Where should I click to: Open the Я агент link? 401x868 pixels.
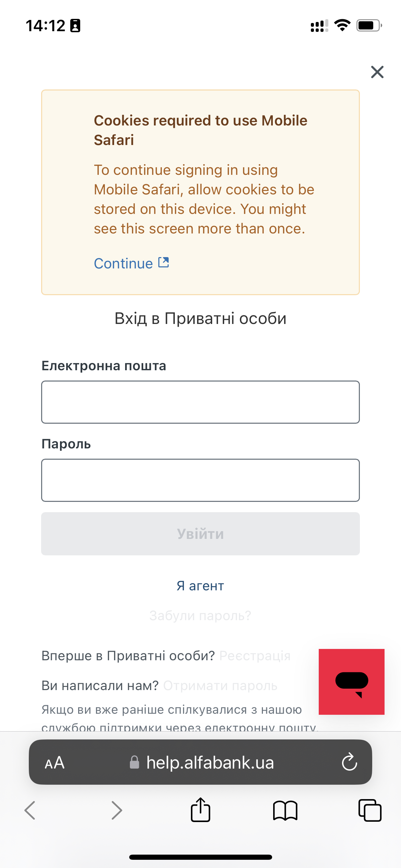click(x=200, y=586)
